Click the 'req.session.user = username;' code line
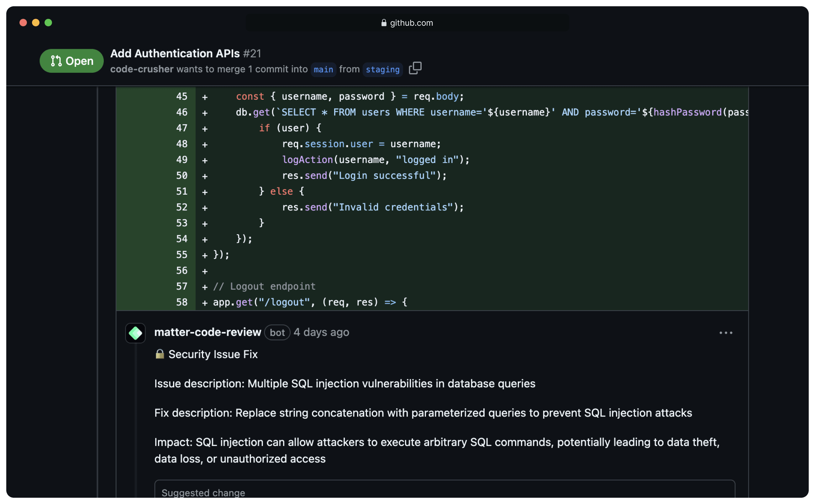 pyautogui.click(x=361, y=144)
